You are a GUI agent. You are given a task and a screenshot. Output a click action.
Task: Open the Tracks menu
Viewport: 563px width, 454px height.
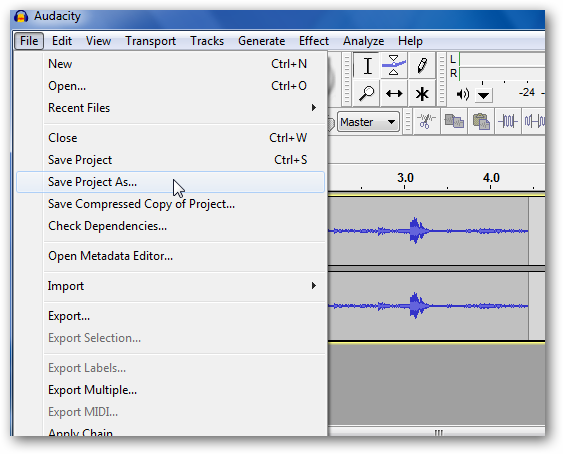(x=207, y=41)
